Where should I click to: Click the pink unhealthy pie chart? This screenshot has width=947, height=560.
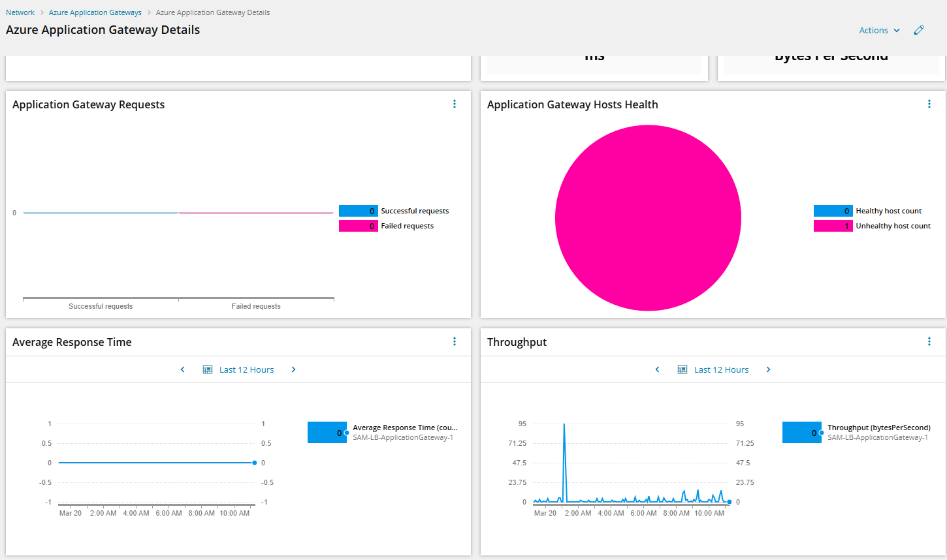648,218
